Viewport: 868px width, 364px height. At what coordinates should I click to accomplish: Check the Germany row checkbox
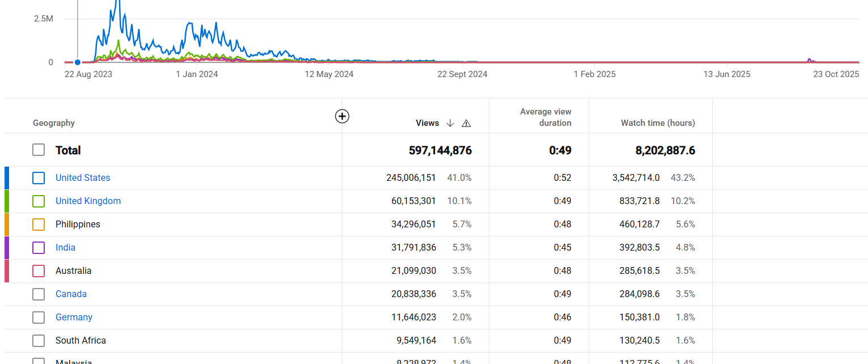pyautogui.click(x=39, y=318)
